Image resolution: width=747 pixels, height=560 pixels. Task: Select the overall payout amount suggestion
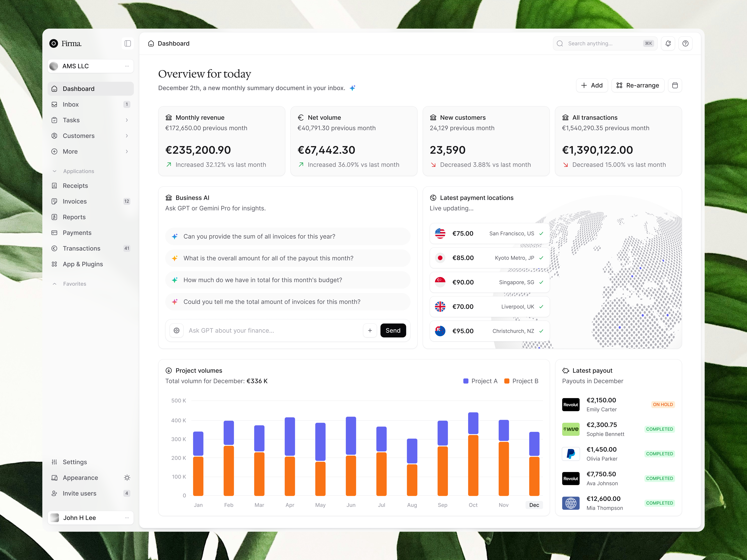pyautogui.click(x=288, y=258)
